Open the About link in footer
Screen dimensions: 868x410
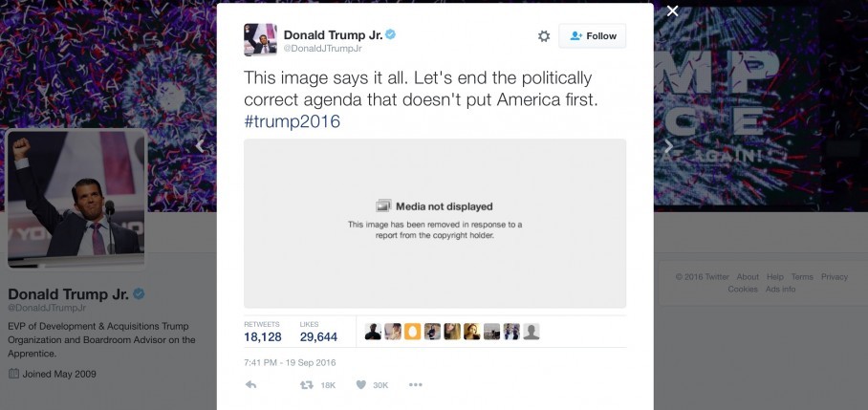748,276
